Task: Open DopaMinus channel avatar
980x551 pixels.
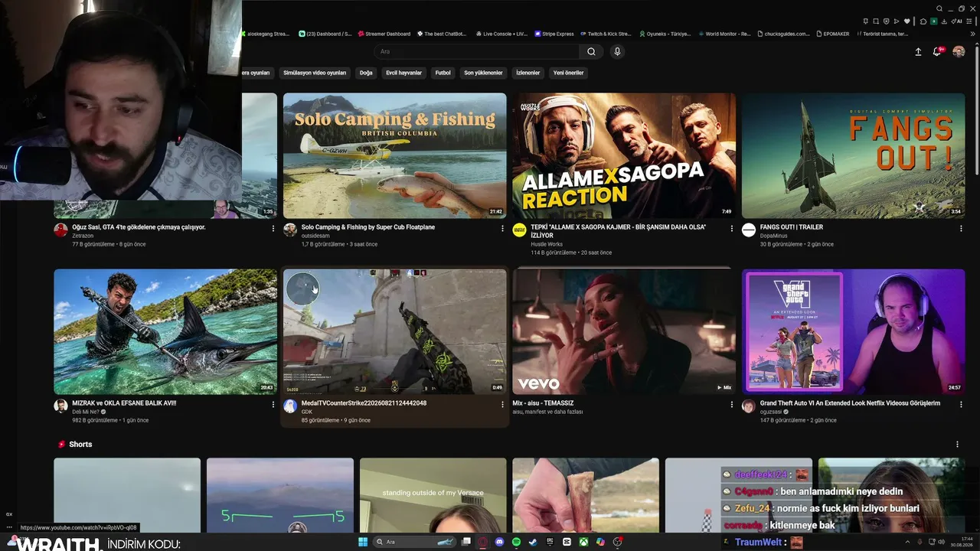Action: [x=749, y=230]
